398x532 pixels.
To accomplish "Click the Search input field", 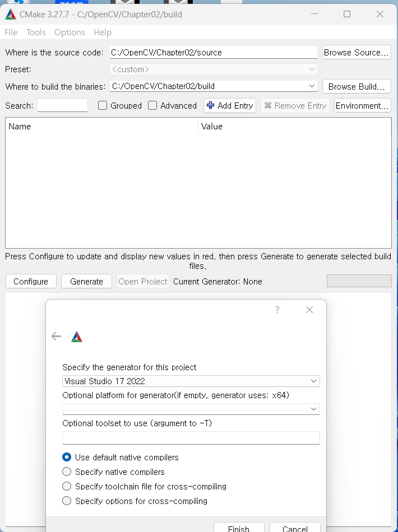I will point(62,105).
